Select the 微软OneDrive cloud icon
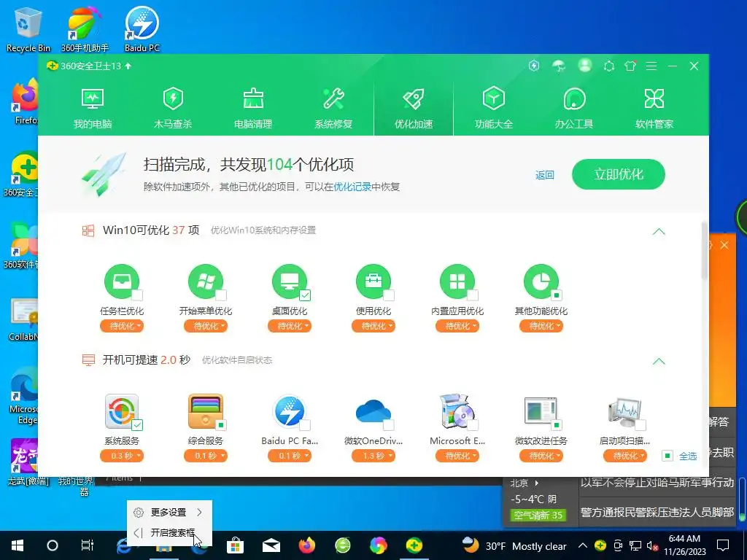The height and width of the screenshot is (560, 747). [x=373, y=411]
